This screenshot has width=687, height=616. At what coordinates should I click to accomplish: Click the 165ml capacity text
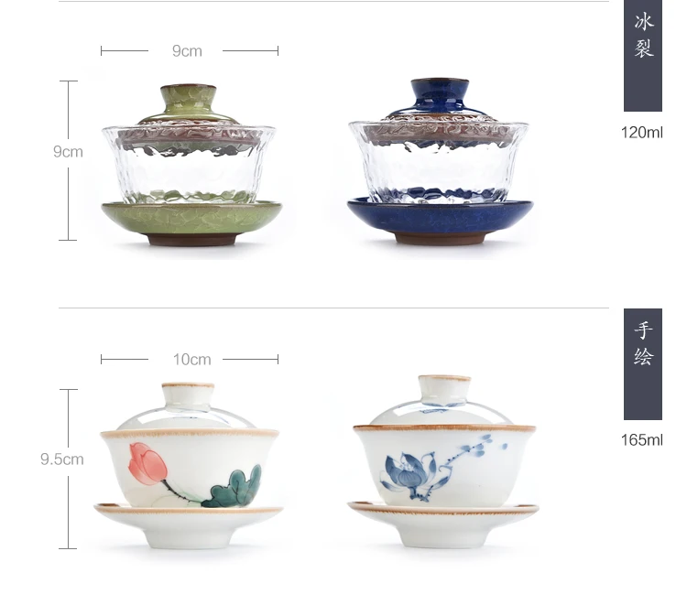(x=642, y=440)
